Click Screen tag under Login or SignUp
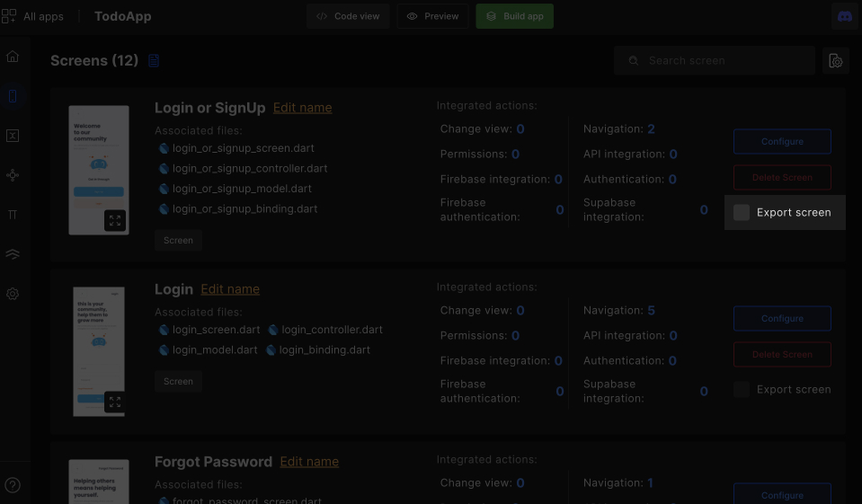 [178, 240]
